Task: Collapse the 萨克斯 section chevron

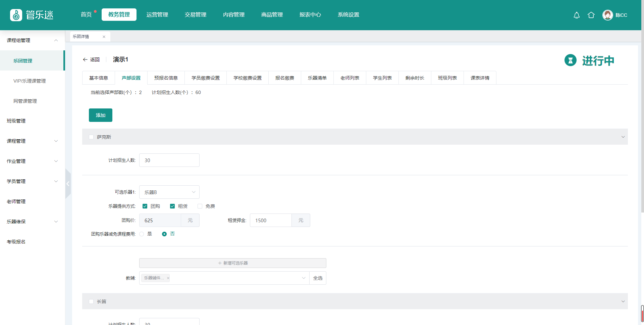Action: (623, 137)
